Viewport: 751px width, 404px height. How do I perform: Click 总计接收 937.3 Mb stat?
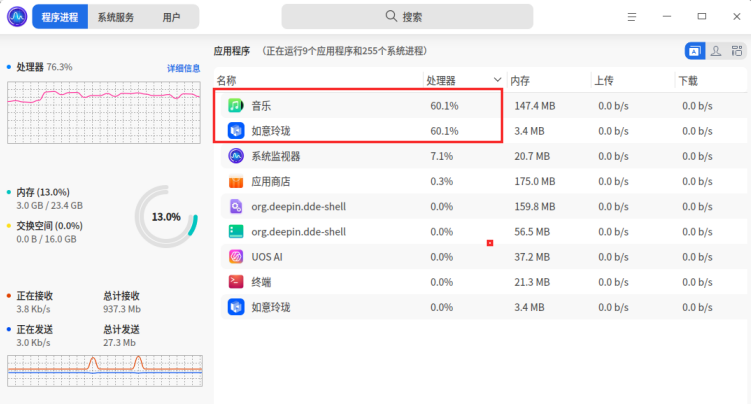tap(122, 302)
